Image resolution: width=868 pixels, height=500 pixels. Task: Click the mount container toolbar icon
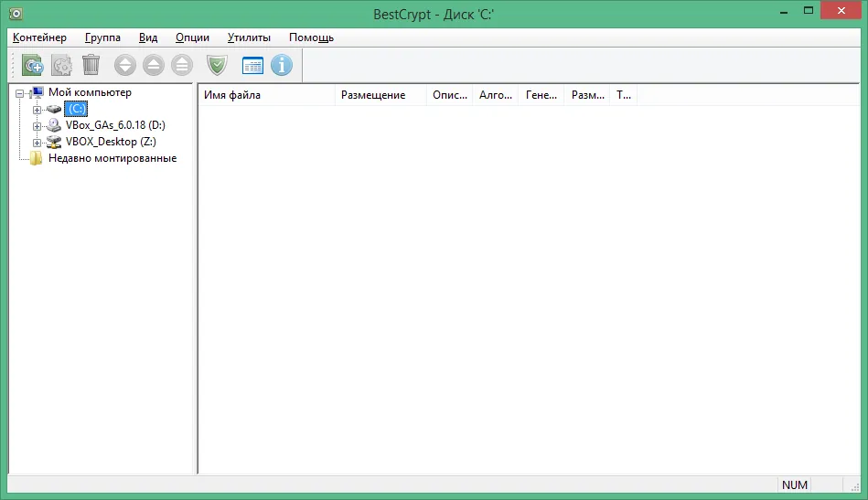125,65
